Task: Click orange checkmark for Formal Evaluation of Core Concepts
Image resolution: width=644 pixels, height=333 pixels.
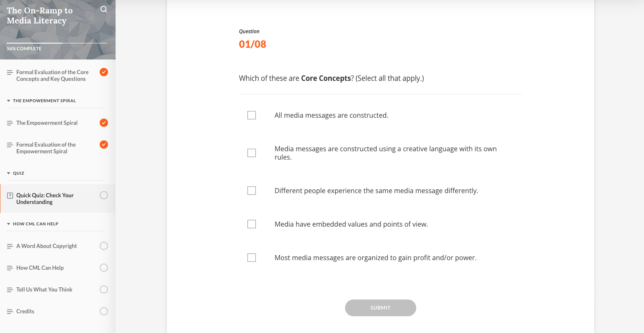Action: click(104, 72)
